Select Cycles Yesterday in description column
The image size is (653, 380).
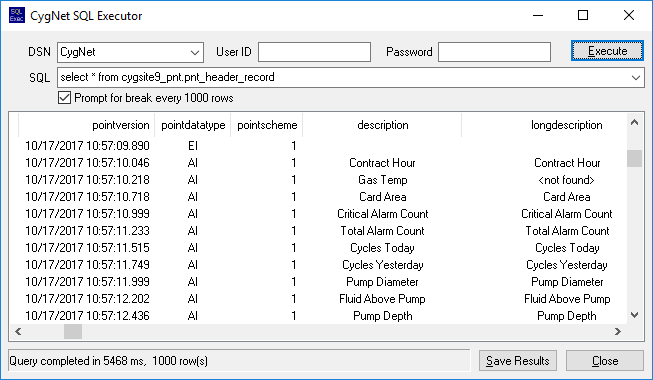[x=382, y=265]
